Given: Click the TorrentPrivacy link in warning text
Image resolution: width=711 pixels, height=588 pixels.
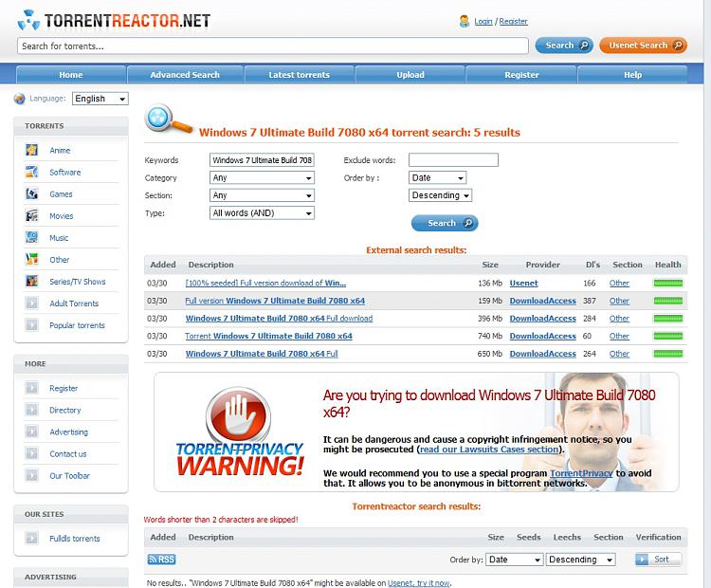Looking at the screenshot, I should click(x=581, y=473).
